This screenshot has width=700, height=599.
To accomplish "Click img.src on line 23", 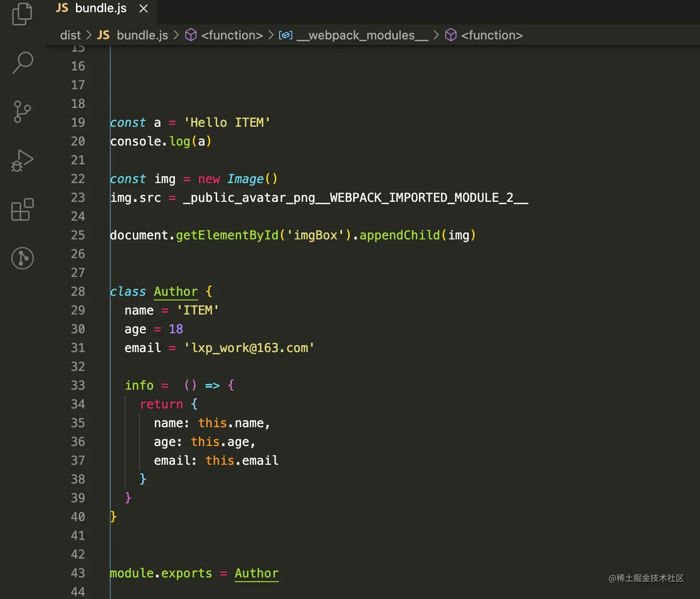I will pyautogui.click(x=136, y=198).
